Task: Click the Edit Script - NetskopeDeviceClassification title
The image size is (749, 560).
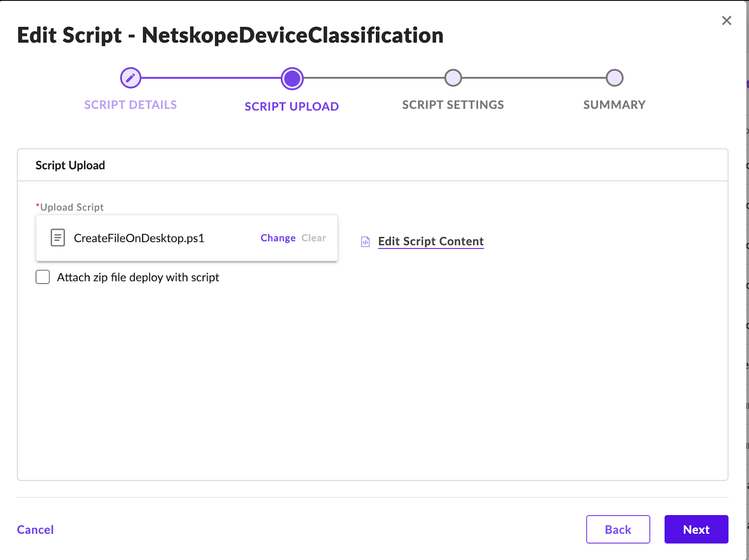Action: 230,35
